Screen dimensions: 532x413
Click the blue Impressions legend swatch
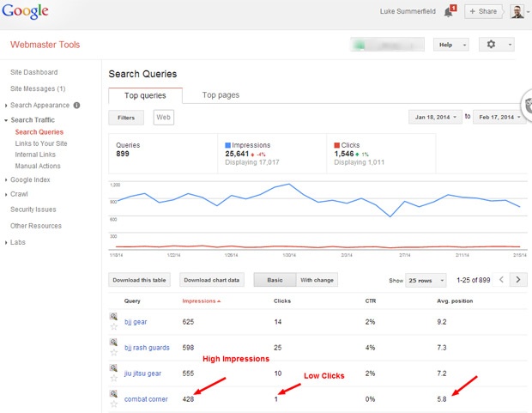(x=227, y=145)
